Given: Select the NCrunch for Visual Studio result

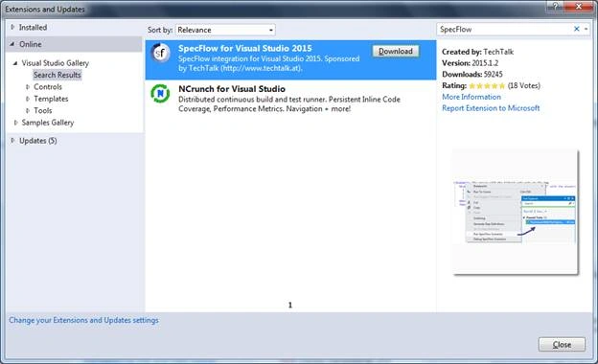Looking at the screenshot, I should click(290, 99).
